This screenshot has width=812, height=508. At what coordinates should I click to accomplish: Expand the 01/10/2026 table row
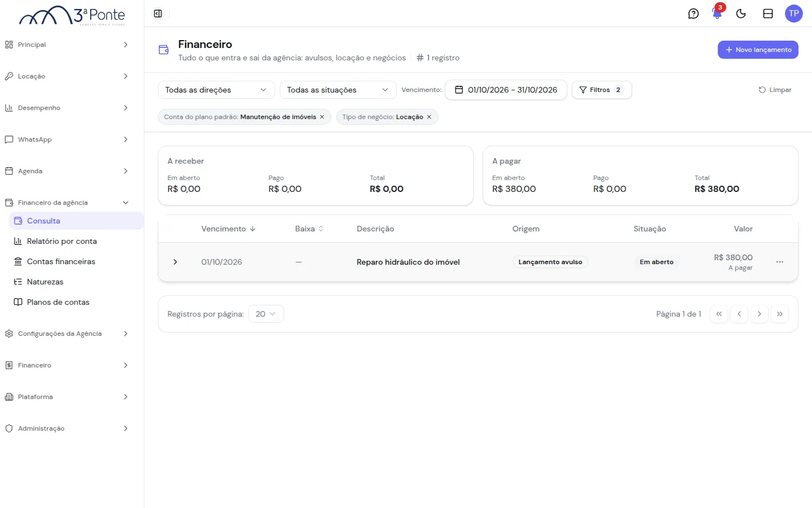pos(175,262)
